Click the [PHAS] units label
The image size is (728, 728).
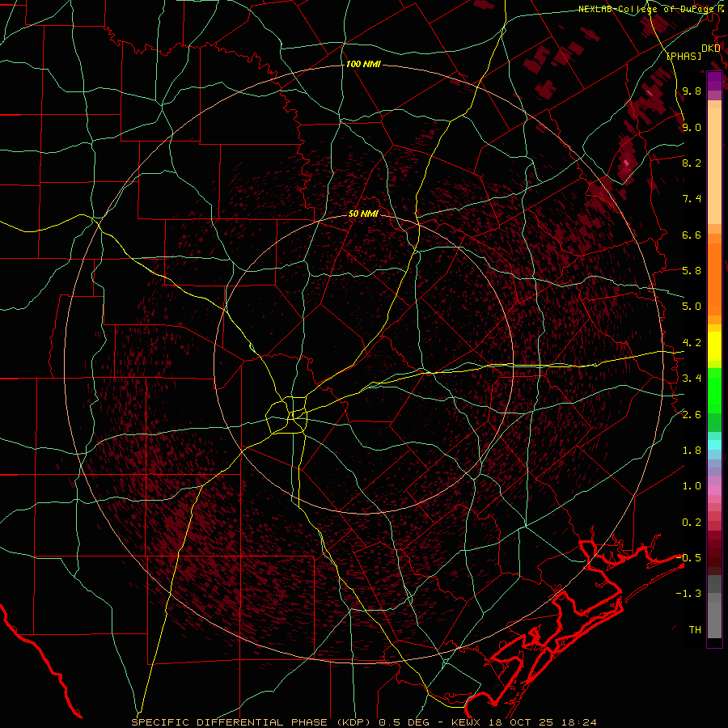click(684, 57)
